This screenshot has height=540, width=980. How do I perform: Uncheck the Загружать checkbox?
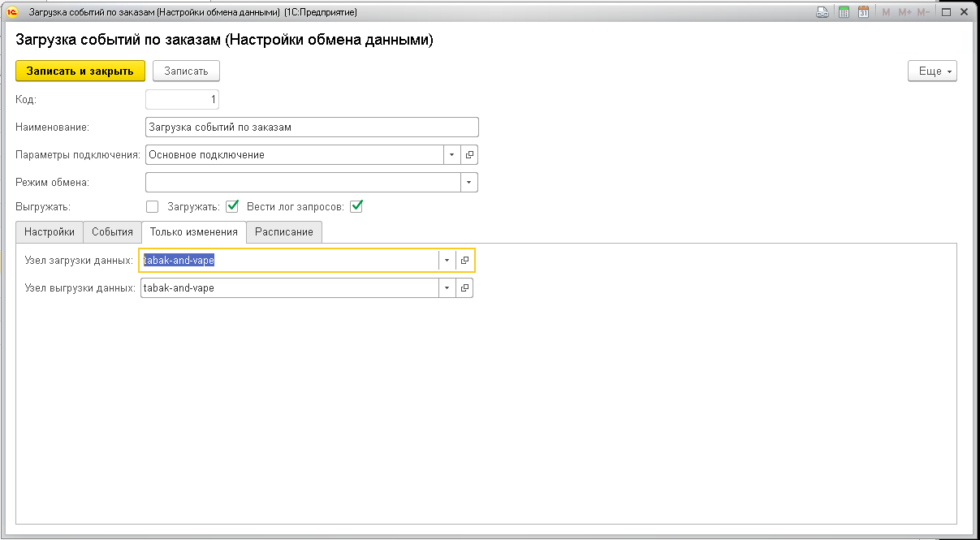[x=232, y=206]
